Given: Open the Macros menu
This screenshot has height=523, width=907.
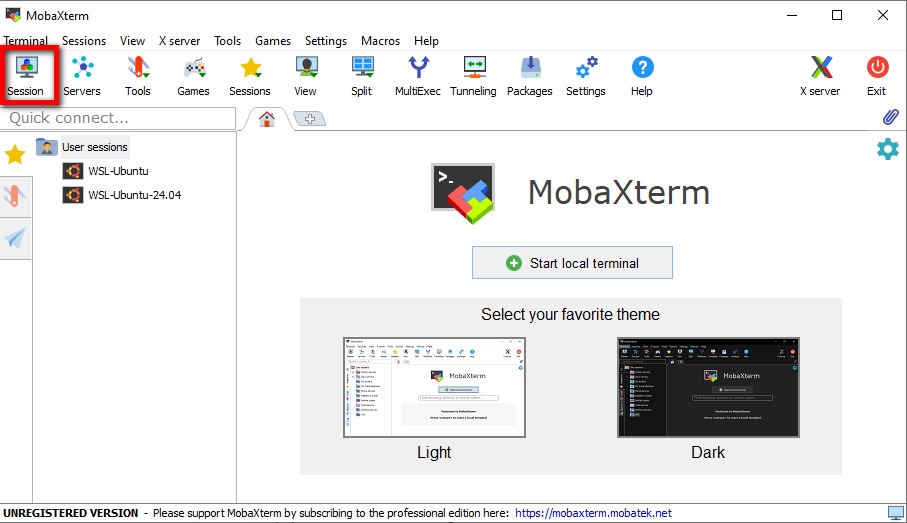Looking at the screenshot, I should click(x=380, y=41).
